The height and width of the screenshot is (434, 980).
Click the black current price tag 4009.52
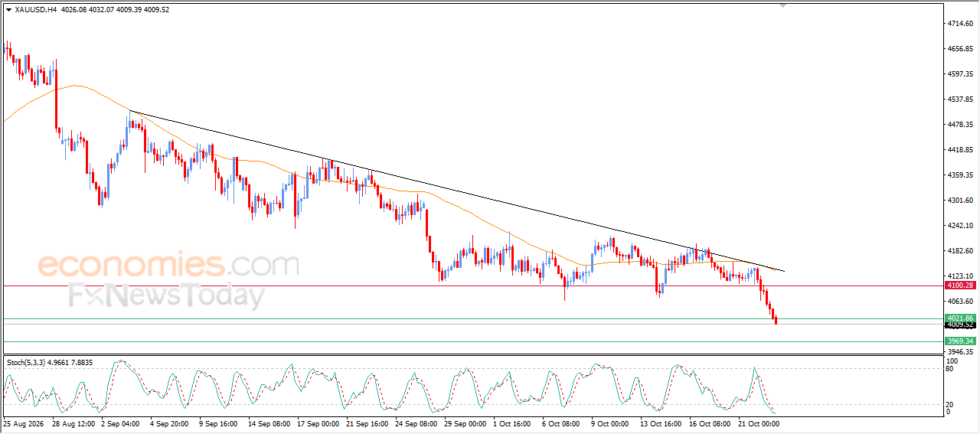[x=959, y=325]
